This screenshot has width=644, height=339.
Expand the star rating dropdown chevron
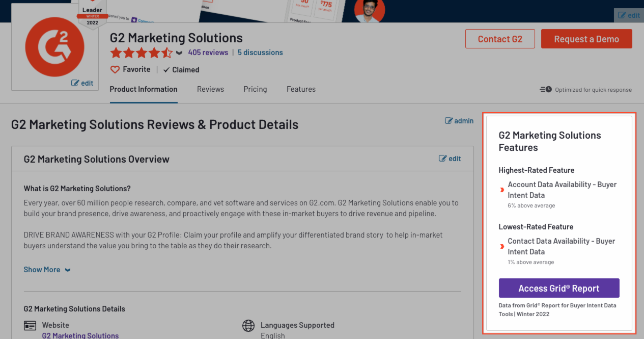[x=179, y=53]
